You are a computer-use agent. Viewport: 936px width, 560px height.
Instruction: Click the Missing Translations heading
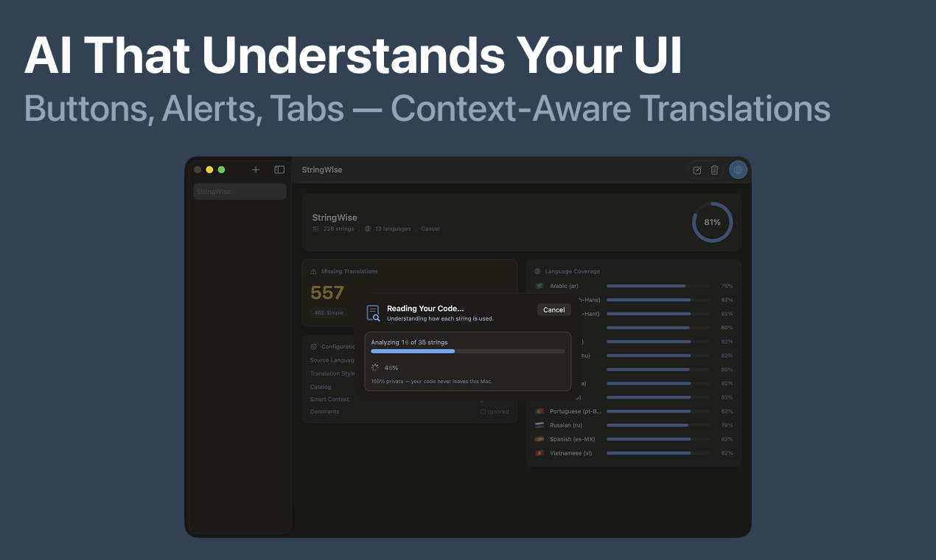click(x=349, y=271)
